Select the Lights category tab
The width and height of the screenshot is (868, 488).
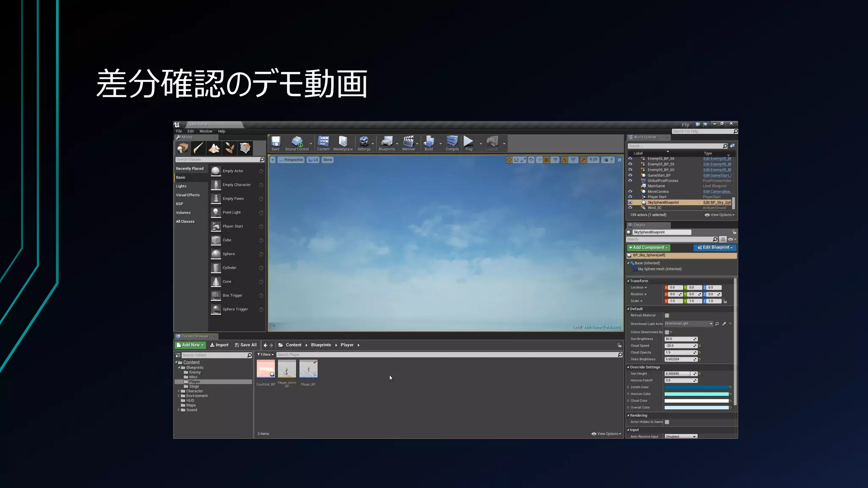[x=191, y=186]
